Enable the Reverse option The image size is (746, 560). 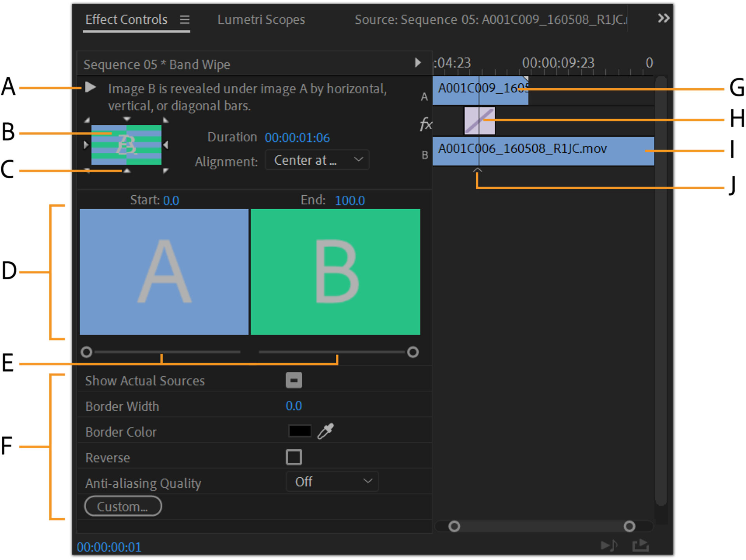point(294,457)
